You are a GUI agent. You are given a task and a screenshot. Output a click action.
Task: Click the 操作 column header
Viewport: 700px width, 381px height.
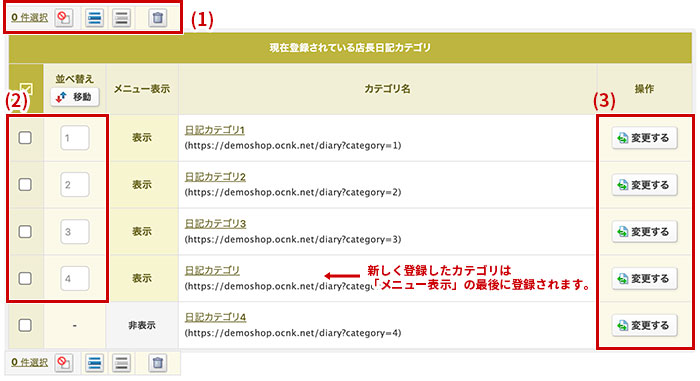pyautogui.click(x=644, y=89)
